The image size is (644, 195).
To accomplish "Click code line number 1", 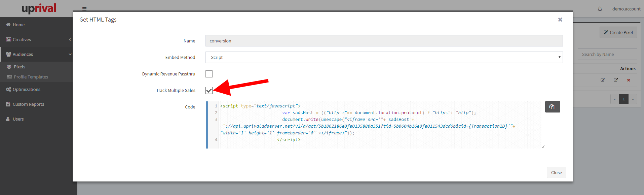I will (216, 106).
